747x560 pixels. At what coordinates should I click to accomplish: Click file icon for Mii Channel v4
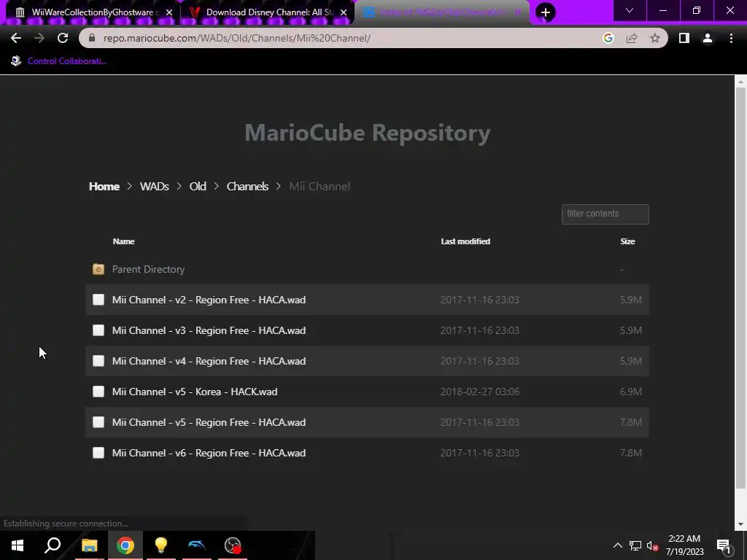coord(98,361)
